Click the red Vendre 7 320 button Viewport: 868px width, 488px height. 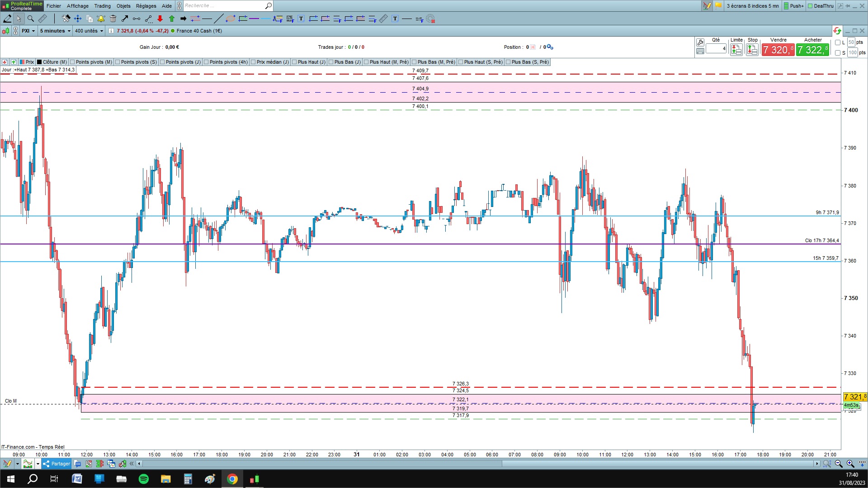pos(778,50)
